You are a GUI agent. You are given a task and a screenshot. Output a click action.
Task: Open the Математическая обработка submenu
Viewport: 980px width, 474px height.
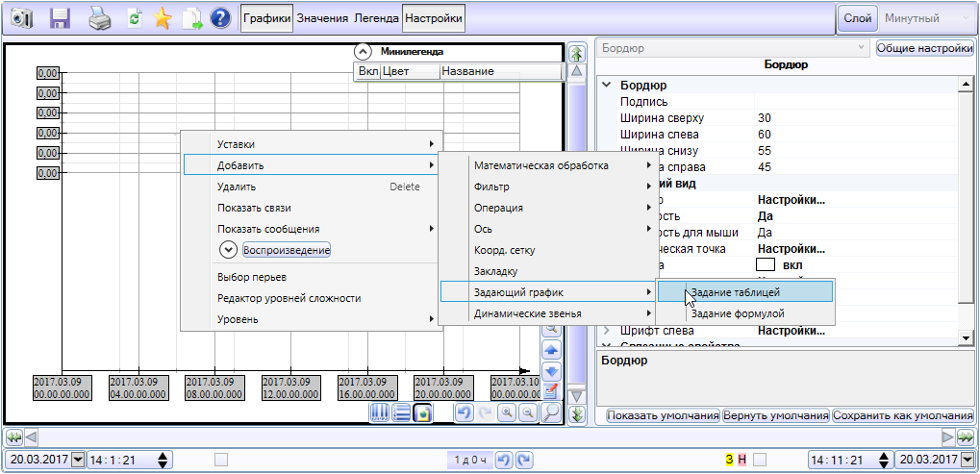click(547, 166)
